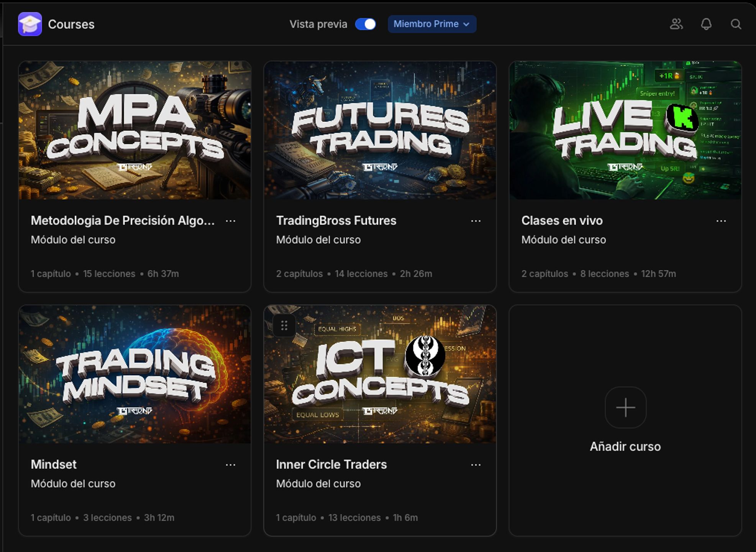Open options menu for Clases en vivo

coord(721,221)
